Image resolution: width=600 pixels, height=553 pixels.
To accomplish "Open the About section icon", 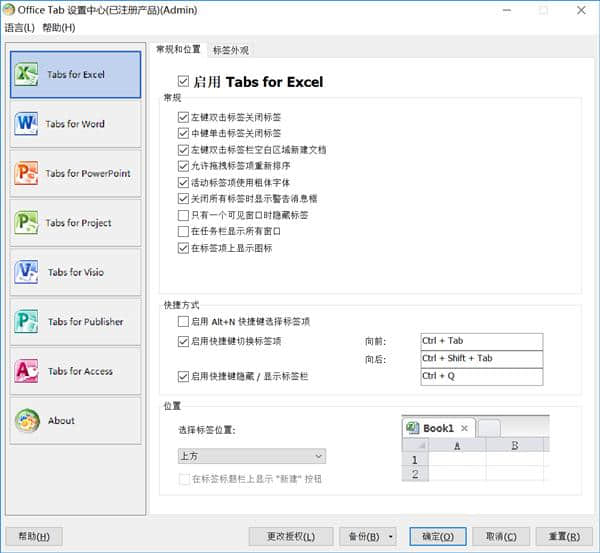I will click(x=27, y=420).
